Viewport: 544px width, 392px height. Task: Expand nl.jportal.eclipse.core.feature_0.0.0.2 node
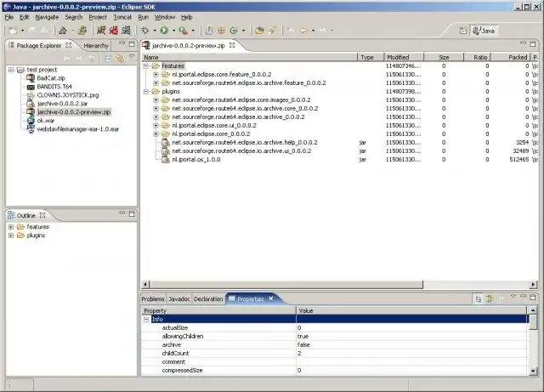click(x=156, y=75)
